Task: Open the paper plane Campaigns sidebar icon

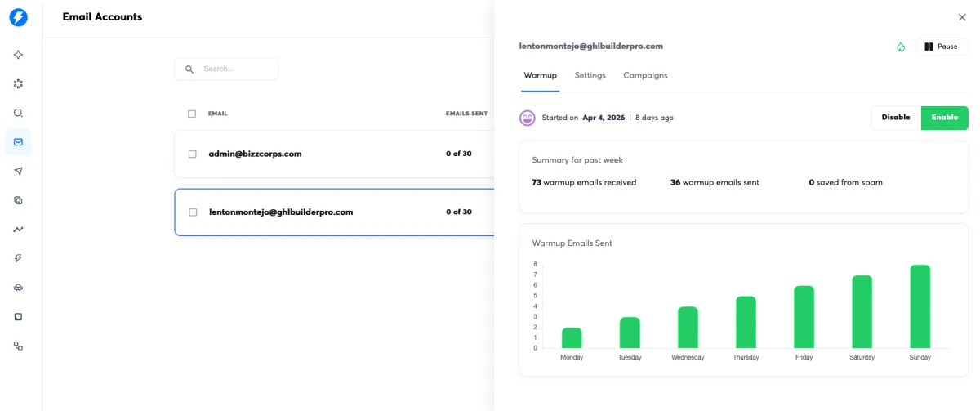Action: tap(18, 172)
